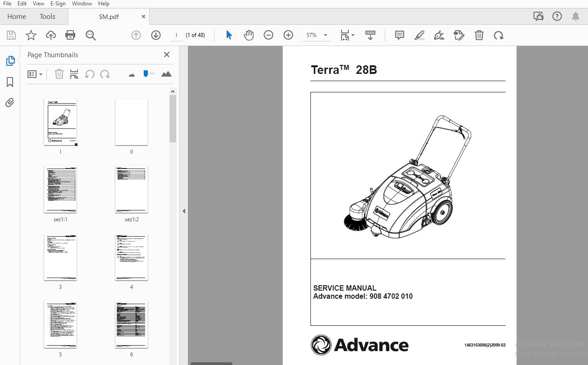Click the read mode keyboard icon
The image size is (588, 365).
[x=370, y=35]
